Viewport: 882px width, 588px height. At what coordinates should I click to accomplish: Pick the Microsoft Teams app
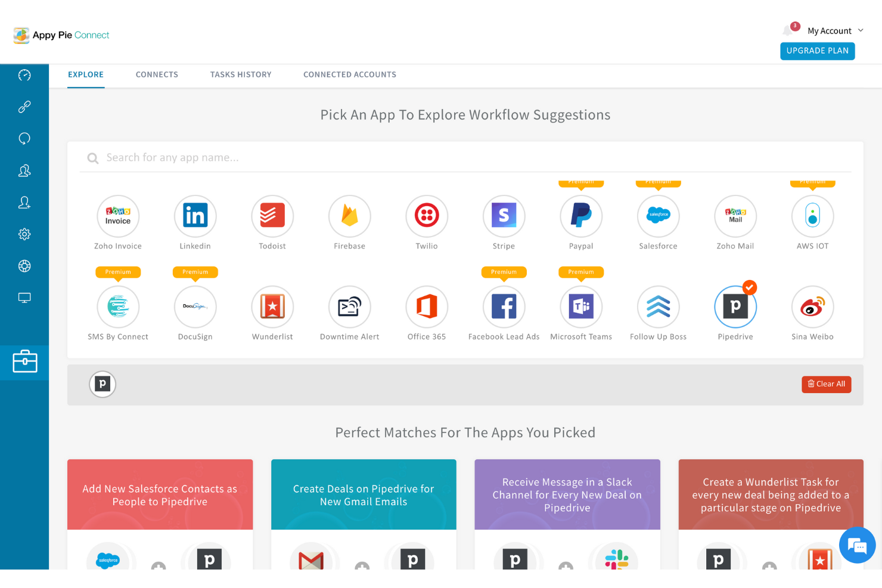tap(581, 307)
